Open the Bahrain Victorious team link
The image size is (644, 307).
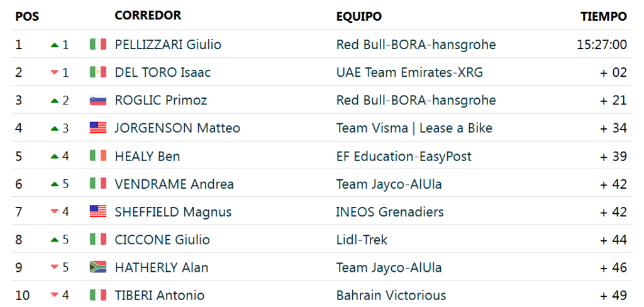point(391,295)
